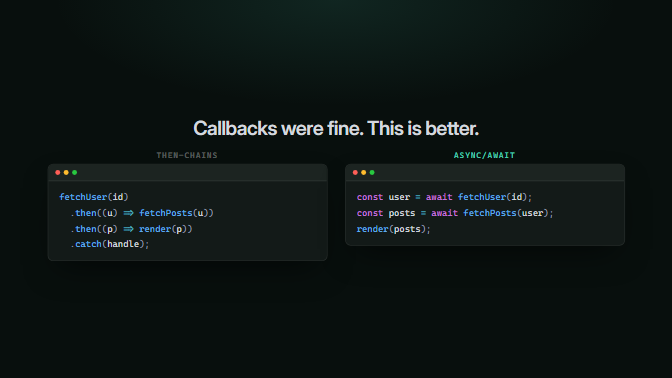Click the render(posts); line
The height and width of the screenshot is (378, 672).
[x=393, y=229]
